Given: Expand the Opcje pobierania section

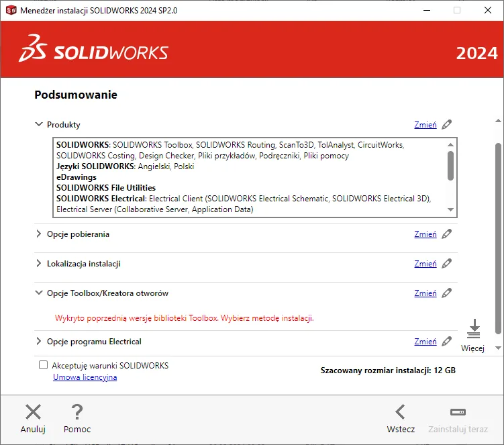Looking at the screenshot, I should (x=38, y=234).
